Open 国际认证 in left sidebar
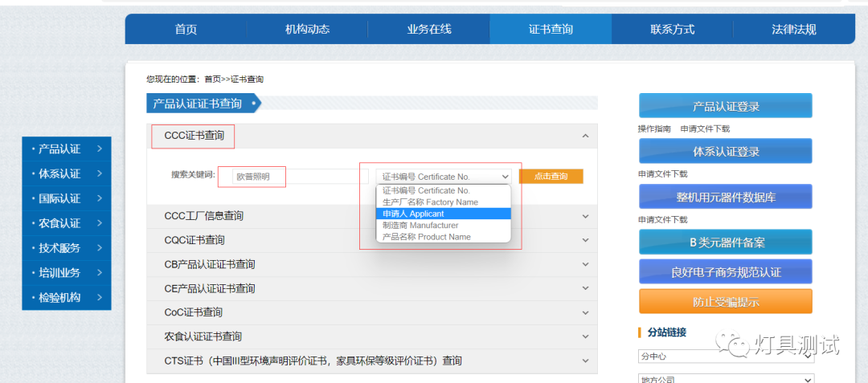 coord(66,198)
